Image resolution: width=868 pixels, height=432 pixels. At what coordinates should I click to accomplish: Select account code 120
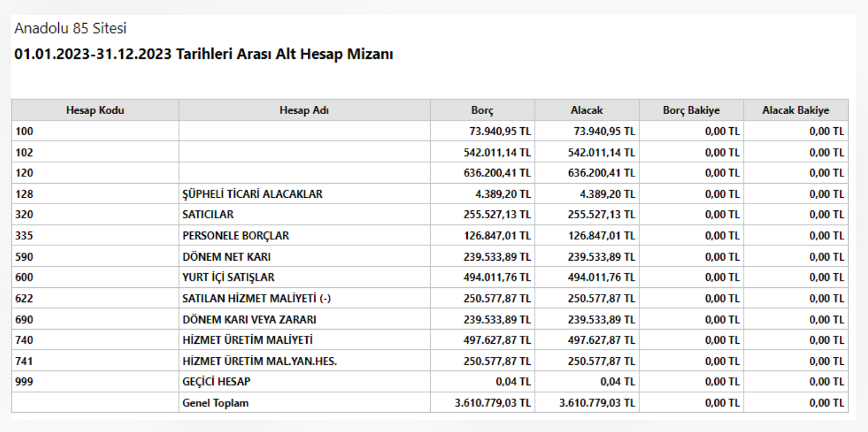(24, 174)
